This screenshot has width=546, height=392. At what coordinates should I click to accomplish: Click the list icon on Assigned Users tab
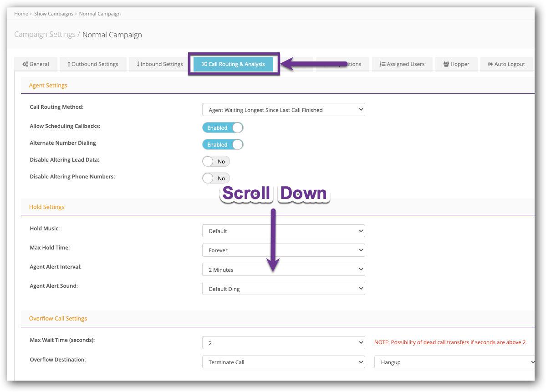click(383, 64)
